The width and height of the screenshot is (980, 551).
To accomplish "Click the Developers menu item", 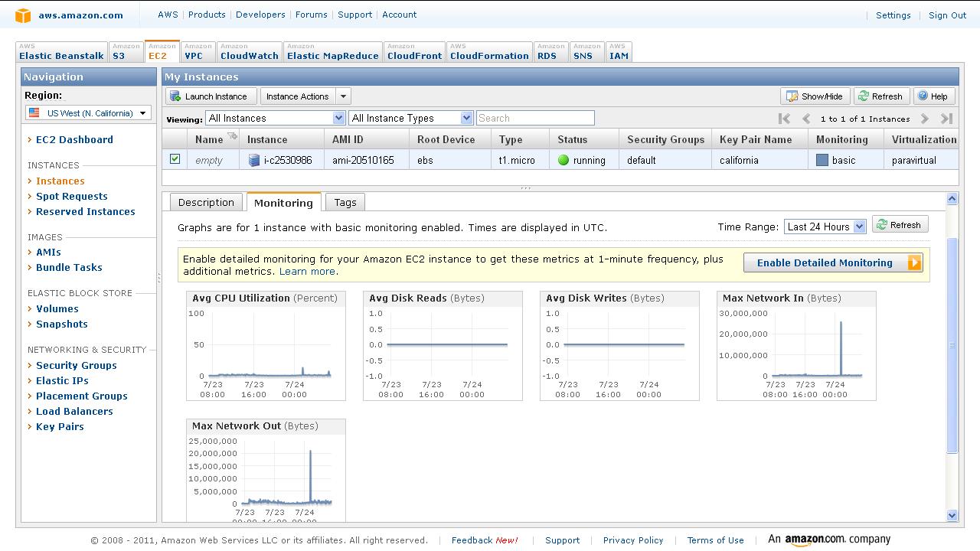I will [260, 15].
